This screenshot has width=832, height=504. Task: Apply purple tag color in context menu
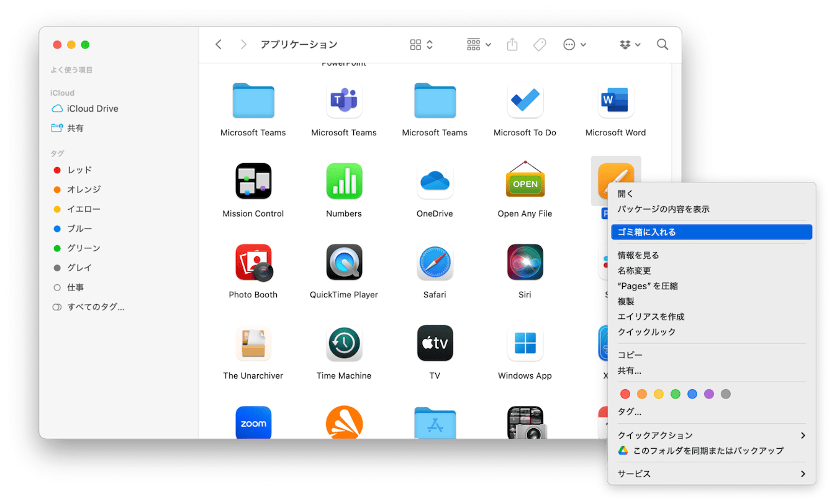(x=709, y=394)
